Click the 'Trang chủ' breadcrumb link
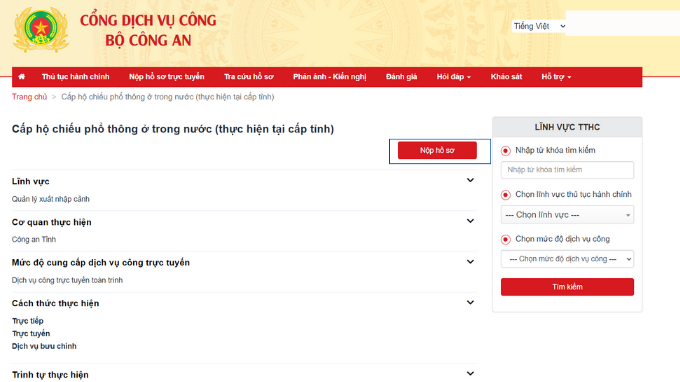The height and width of the screenshot is (382, 680). (29, 97)
